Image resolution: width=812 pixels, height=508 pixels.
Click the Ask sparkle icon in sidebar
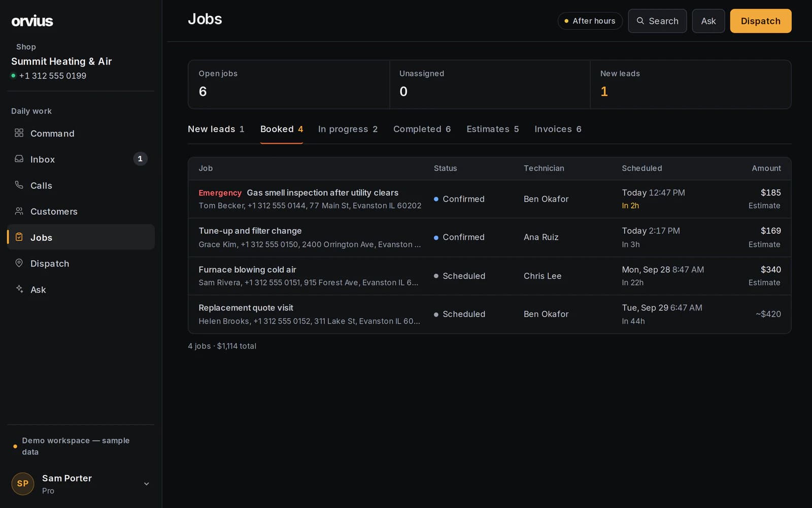(x=19, y=289)
